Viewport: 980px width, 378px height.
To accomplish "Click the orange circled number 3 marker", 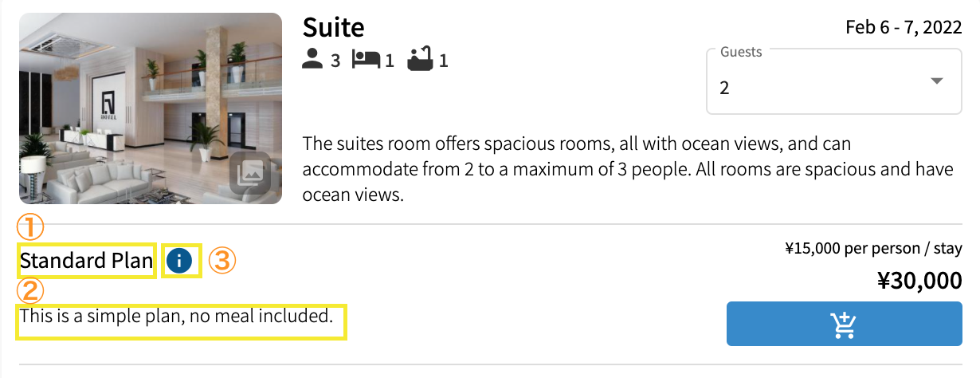I will [x=223, y=260].
